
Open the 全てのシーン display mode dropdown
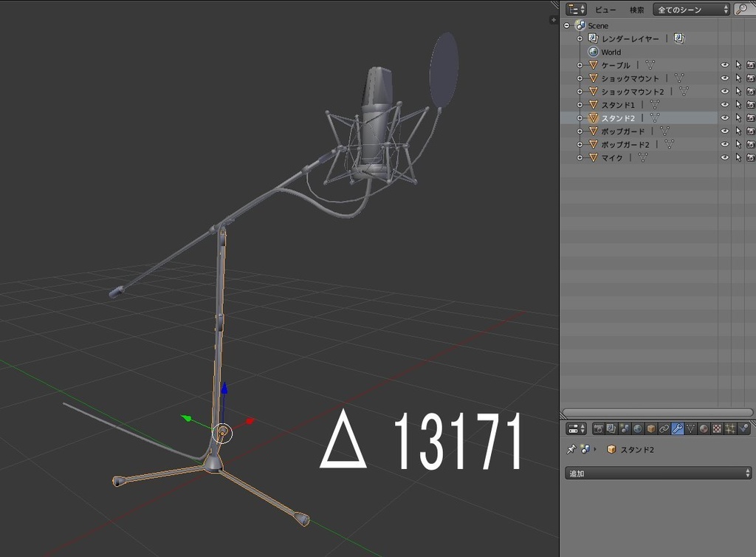click(x=691, y=9)
